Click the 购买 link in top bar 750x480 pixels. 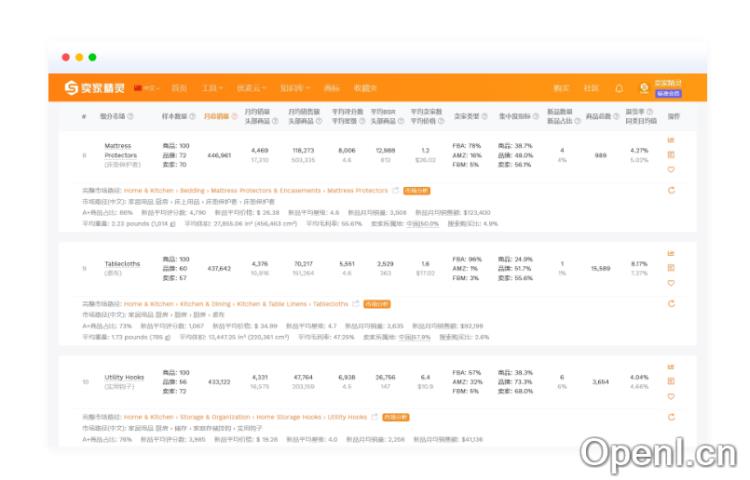tap(562, 88)
